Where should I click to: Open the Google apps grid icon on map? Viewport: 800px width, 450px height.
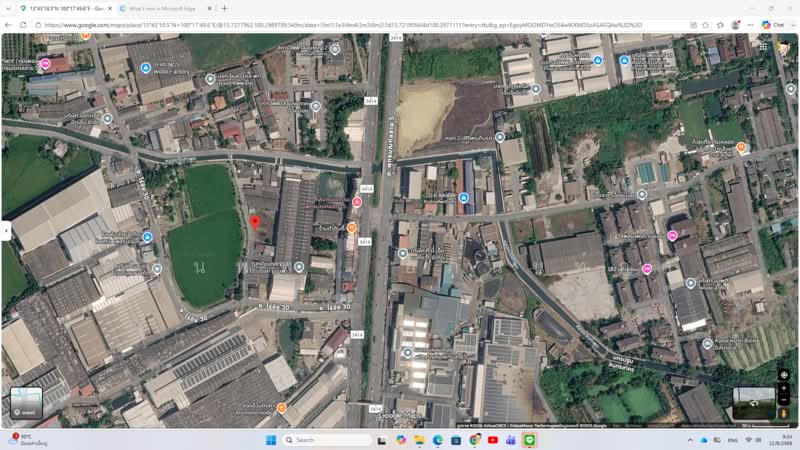pos(763,46)
